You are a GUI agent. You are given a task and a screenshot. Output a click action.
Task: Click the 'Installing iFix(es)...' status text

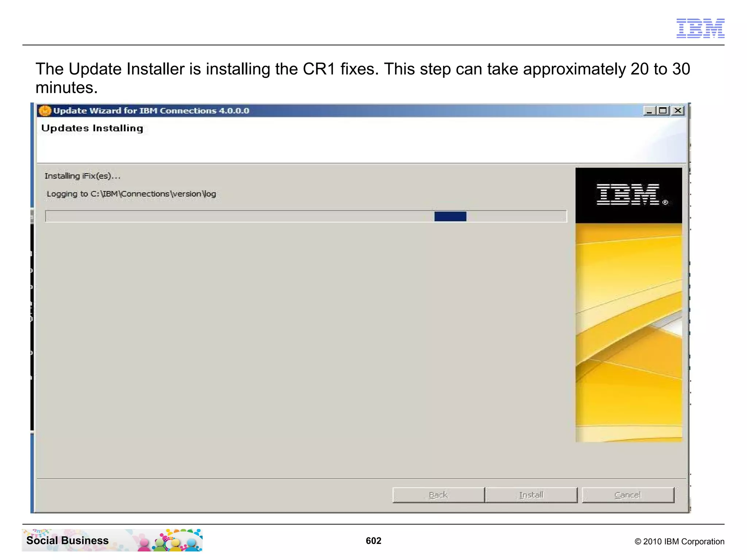coord(82,176)
